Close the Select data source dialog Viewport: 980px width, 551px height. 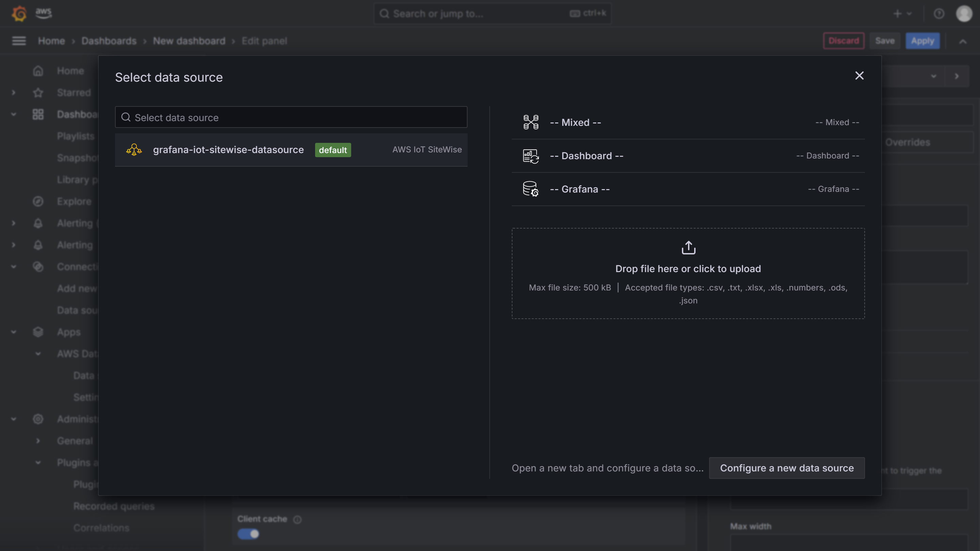pos(859,76)
